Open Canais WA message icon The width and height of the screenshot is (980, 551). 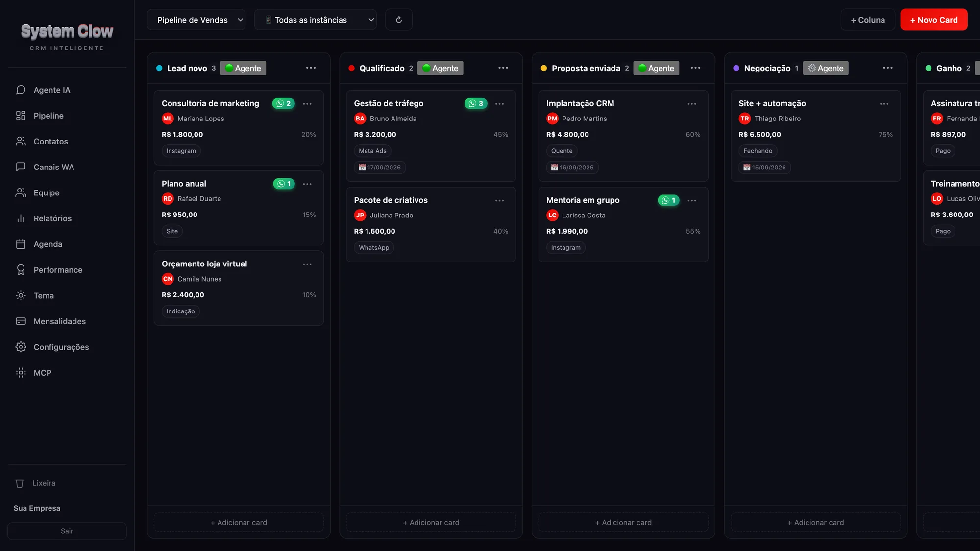pos(21,167)
